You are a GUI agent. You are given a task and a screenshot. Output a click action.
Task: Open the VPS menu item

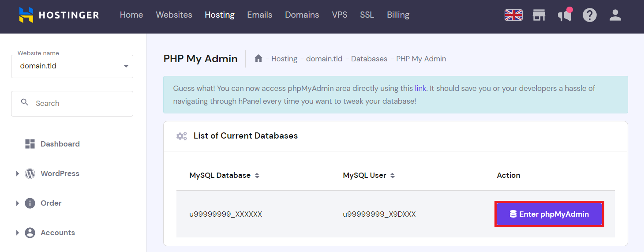[x=339, y=15]
